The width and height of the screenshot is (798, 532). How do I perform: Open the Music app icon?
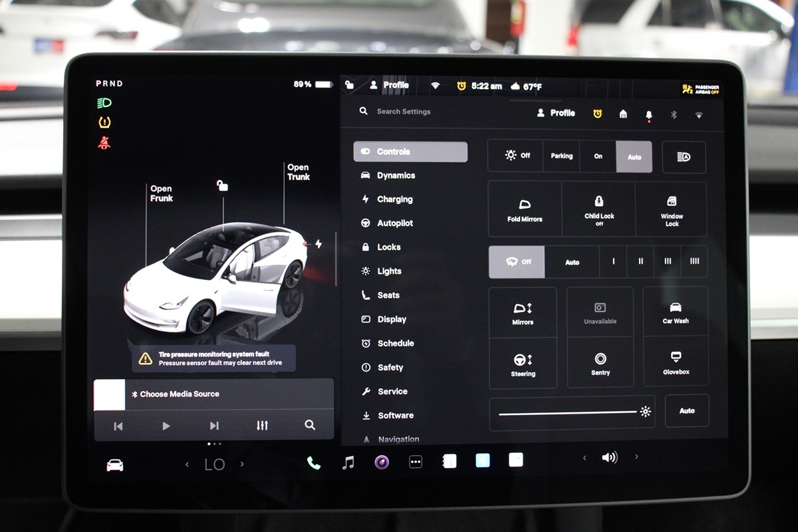tap(348, 462)
